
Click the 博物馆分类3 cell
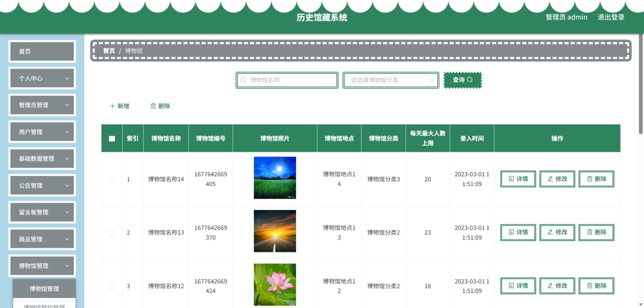(x=384, y=179)
